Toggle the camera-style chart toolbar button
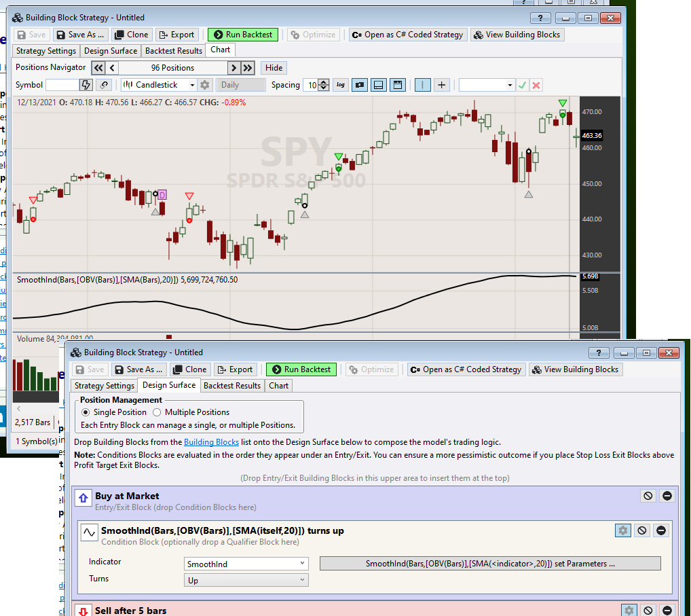This screenshot has height=616, width=691. (x=360, y=85)
